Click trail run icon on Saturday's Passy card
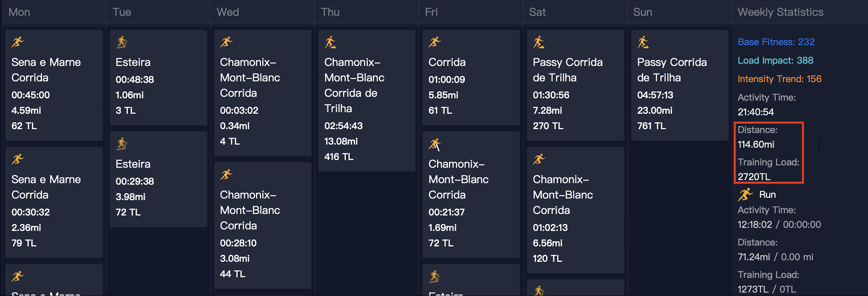 point(539,42)
